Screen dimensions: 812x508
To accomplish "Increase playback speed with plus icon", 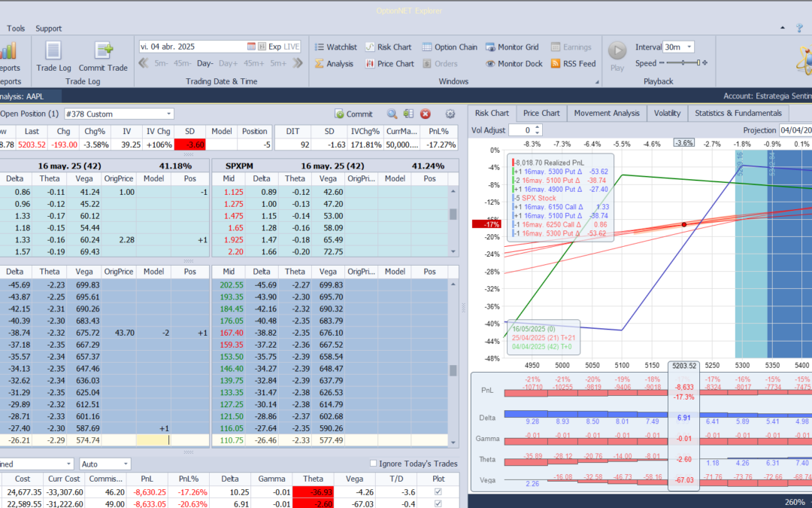I will 704,62.
